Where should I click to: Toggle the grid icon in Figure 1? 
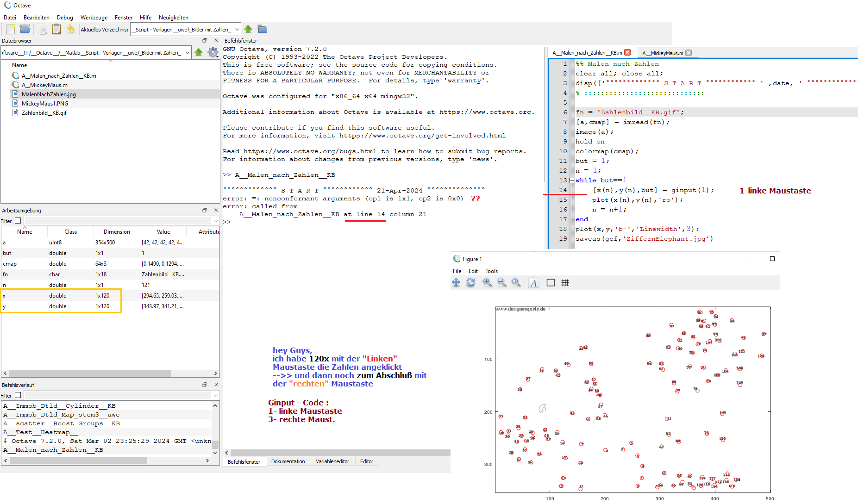565,283
